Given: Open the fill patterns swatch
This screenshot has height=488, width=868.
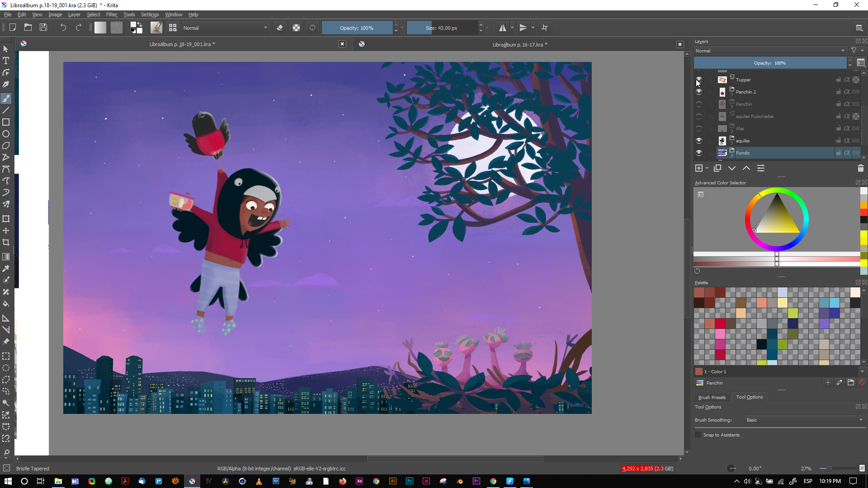Looking at the screenshot, I should [x=117, y=28].
